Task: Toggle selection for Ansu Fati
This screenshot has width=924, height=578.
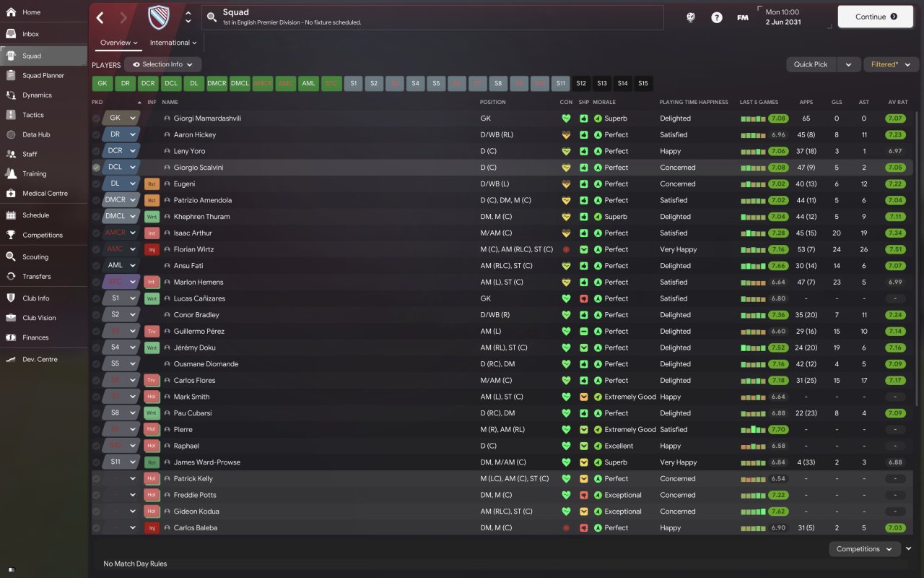Action: pos(97,266)
